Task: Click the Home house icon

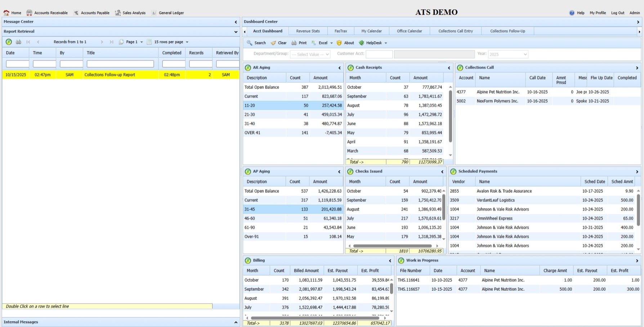Action: [6, 13]
